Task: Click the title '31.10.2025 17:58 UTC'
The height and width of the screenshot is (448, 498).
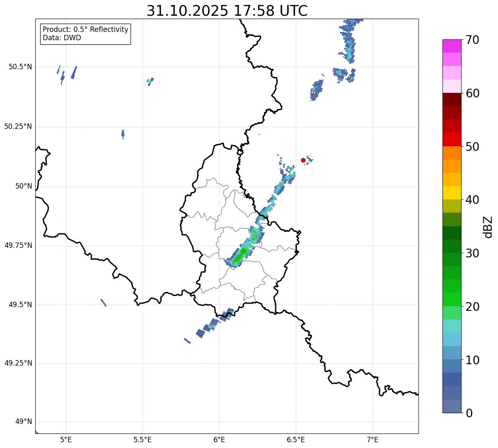Action: point(227,11)
